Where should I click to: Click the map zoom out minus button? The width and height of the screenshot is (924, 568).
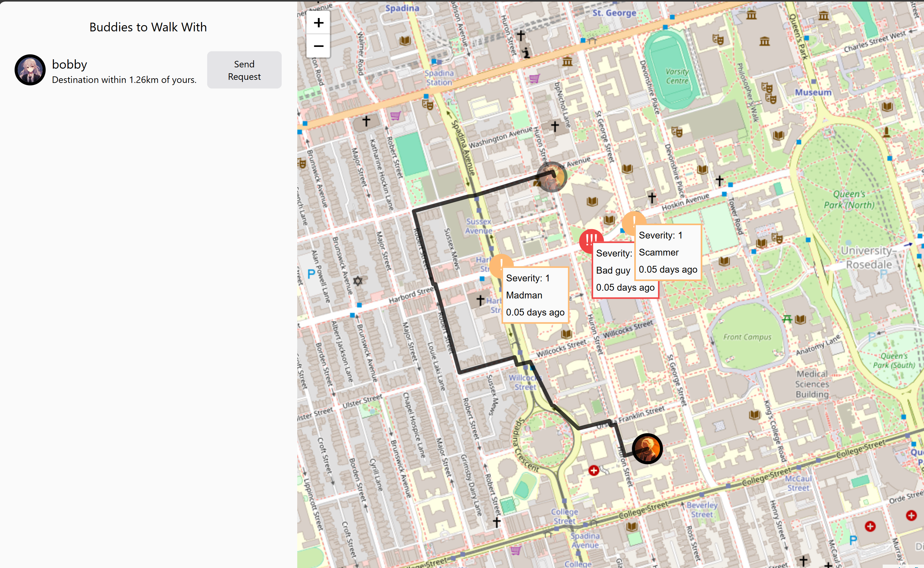(x=318, y=46)
